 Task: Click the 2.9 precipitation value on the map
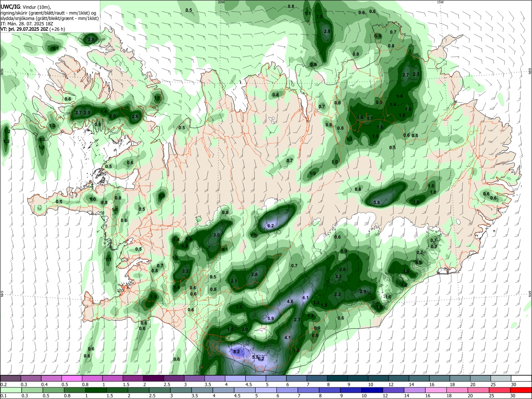tap(362, 291)
